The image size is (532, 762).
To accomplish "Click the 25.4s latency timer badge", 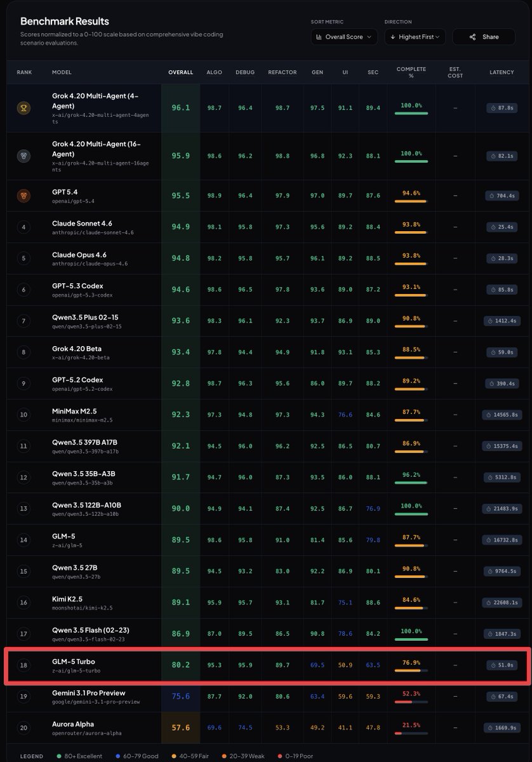I will 502,227.
